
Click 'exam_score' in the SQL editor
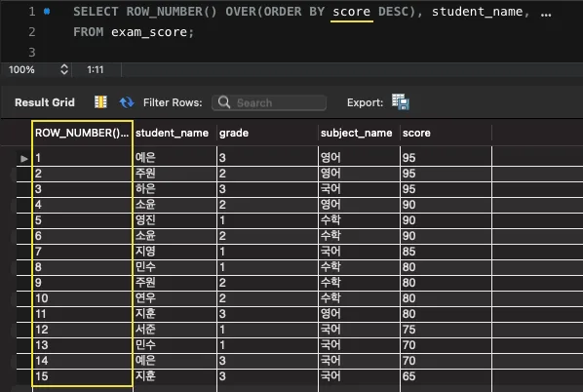pos(149,32)
